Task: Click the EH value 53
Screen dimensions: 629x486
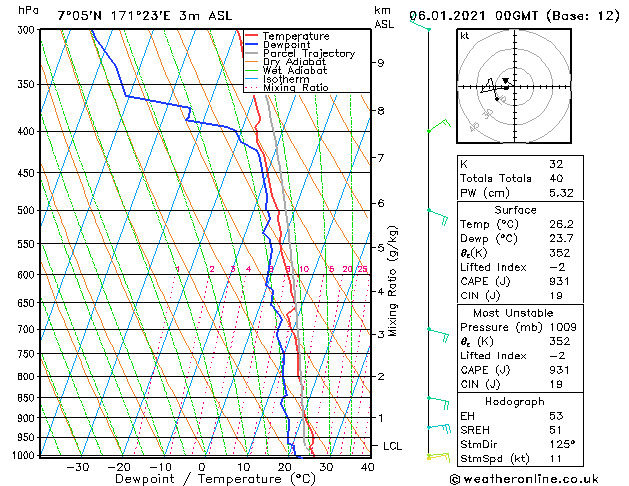Action: click(x=556, y=416)
